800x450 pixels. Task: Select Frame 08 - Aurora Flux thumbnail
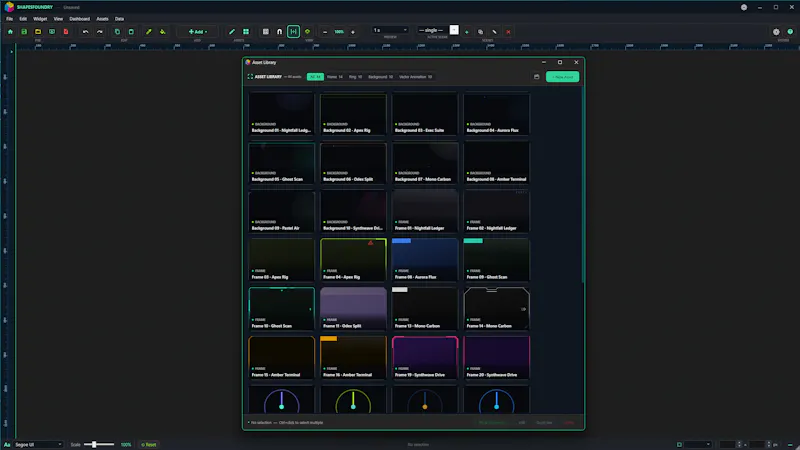(424, 260)
